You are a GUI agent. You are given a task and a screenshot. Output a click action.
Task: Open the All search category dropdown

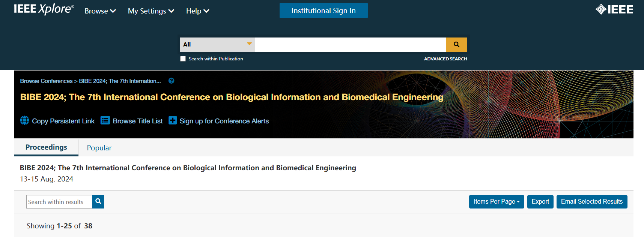[217, 45]
